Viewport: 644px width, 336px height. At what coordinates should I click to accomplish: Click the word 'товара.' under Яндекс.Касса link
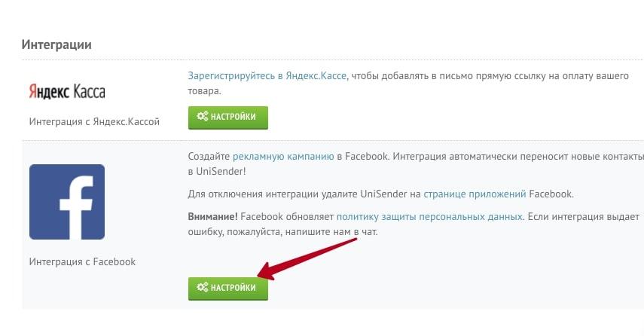(205, 91)
